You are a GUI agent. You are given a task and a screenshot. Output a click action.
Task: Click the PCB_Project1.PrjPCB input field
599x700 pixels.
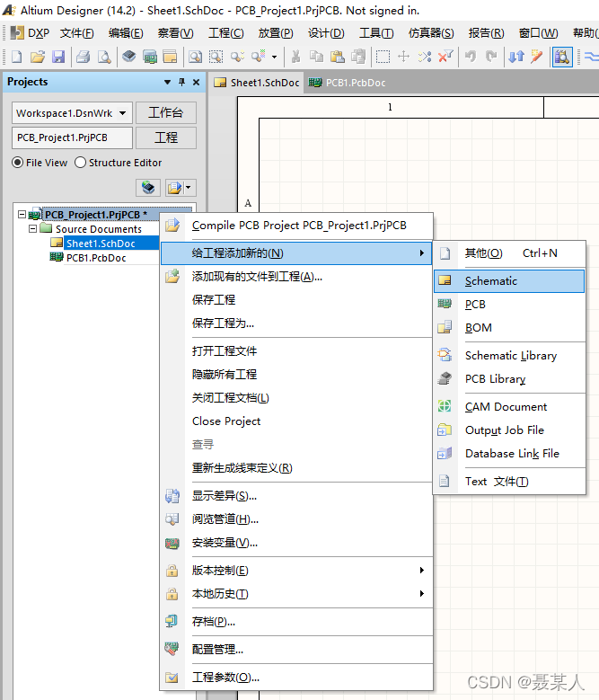click(x=72, y=137)
